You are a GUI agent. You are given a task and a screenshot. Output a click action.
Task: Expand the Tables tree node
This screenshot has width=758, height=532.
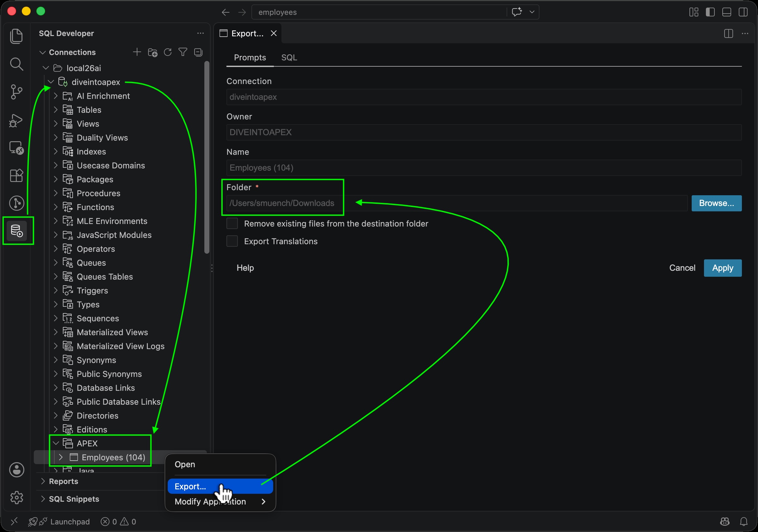pyautogui.click(x=56, y=110)
